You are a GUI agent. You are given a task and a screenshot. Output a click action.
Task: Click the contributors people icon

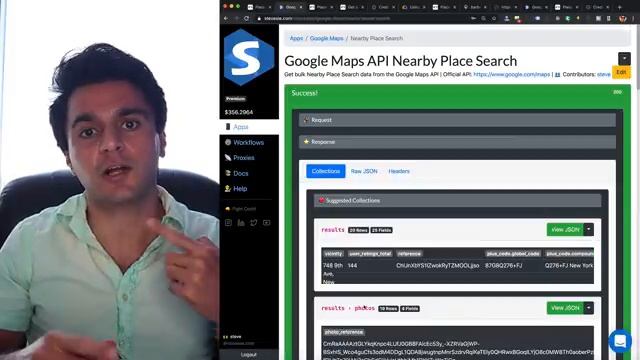click(557, 75)
